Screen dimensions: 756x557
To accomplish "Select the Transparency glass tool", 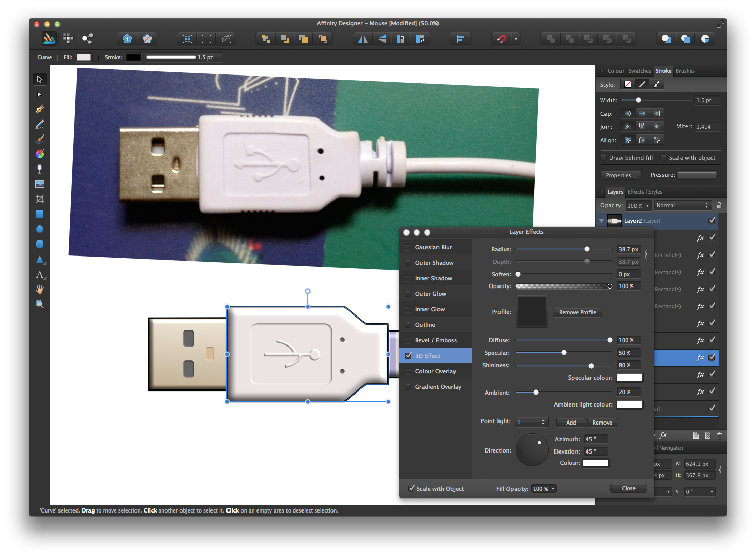I will (x=39, y=169).
